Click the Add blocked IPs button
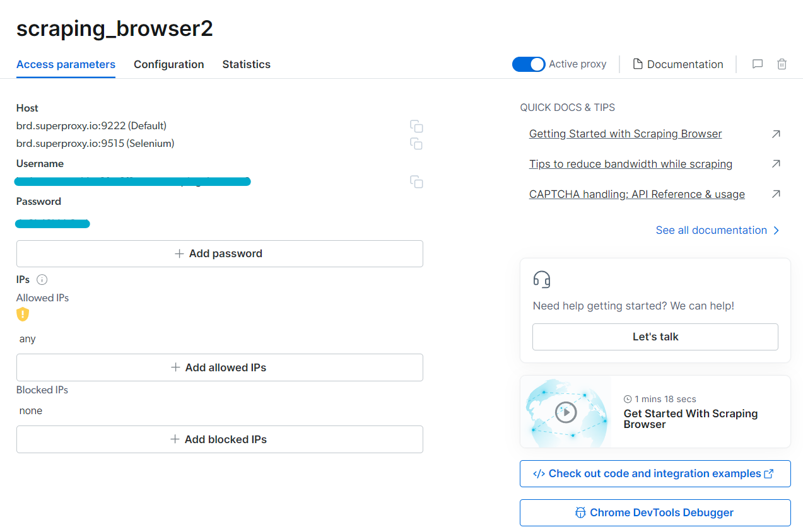803x532 pixels. pos(220,439)
